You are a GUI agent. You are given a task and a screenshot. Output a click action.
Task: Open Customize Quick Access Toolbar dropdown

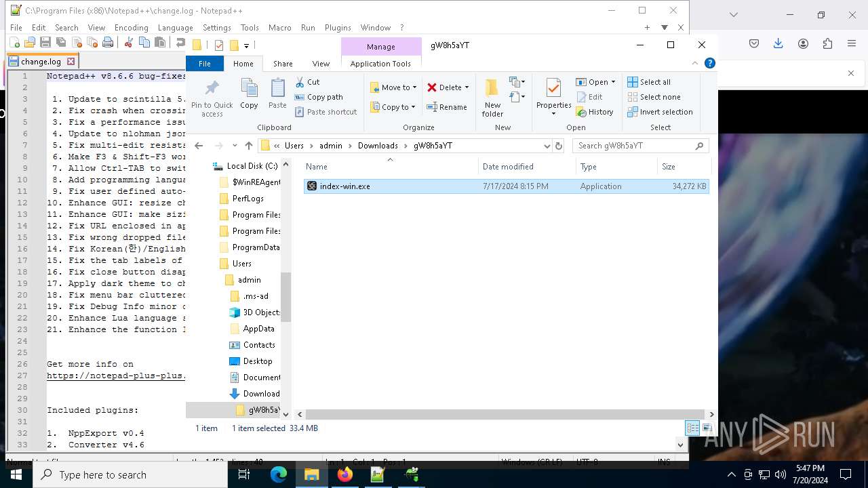(x=246, y=45)
